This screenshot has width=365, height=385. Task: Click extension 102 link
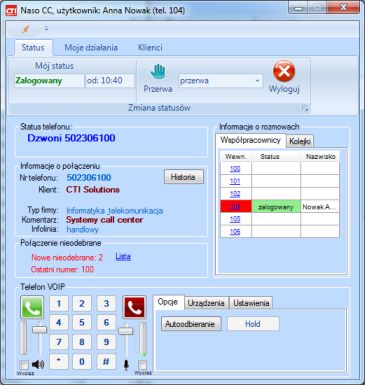pos(235,194)
